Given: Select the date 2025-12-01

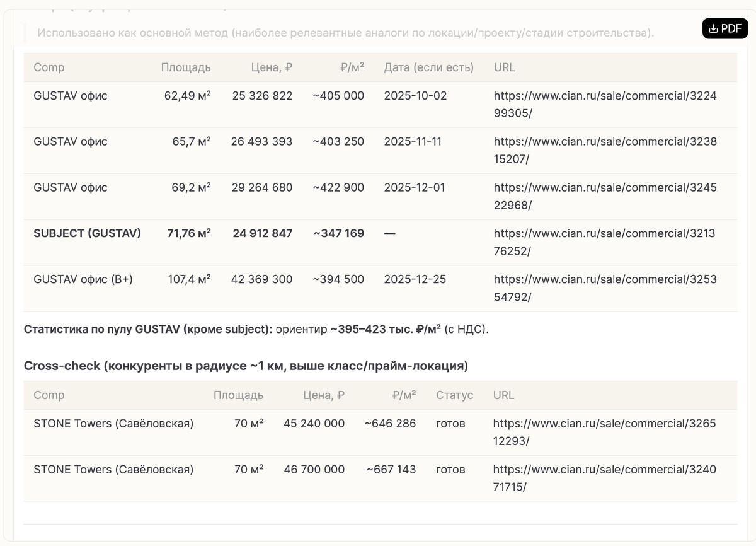Looking at the screenshot, I should pos(415,188).
